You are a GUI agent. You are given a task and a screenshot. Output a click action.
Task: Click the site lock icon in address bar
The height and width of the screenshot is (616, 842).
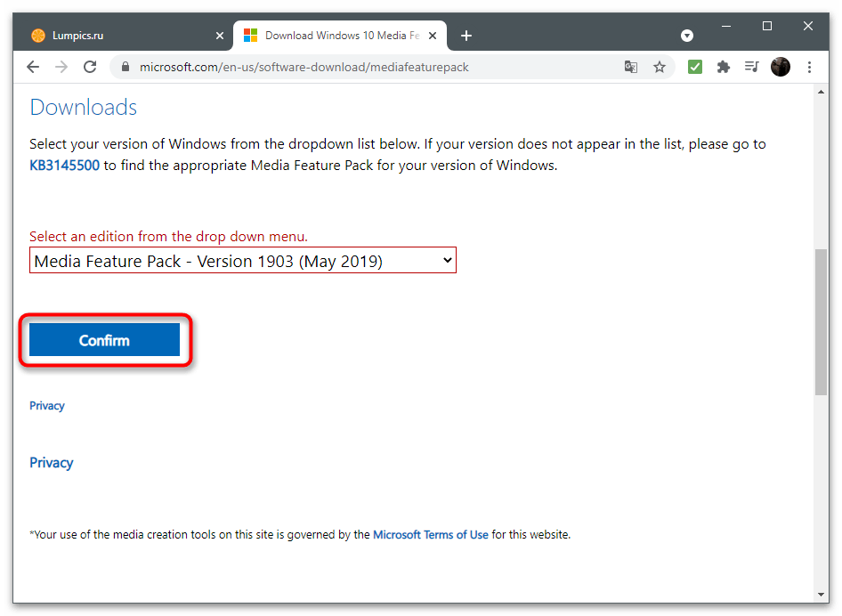[x=125, y=67]
